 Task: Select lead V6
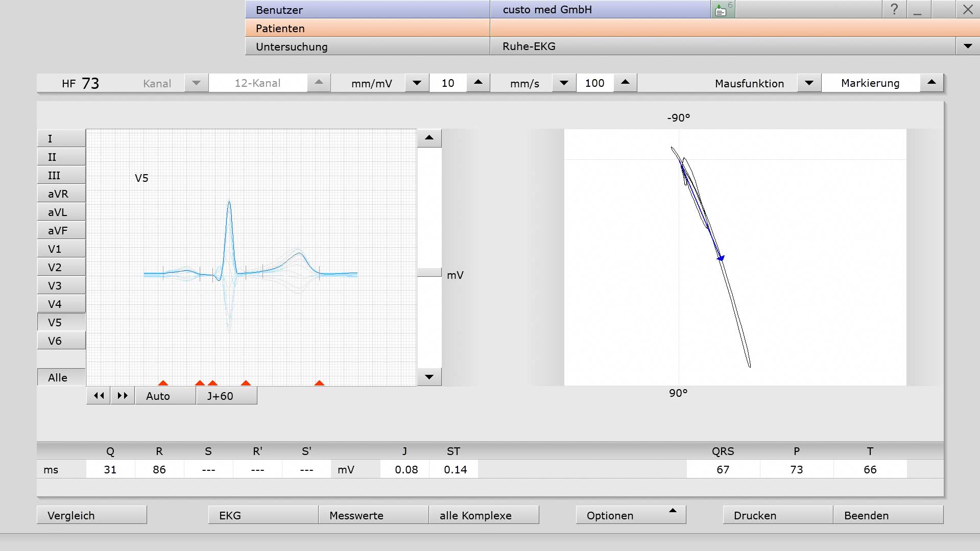(61, 341)
